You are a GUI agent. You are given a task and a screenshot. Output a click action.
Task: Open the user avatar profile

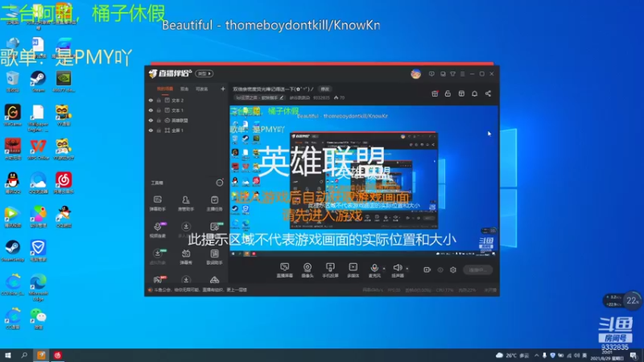pos(415,74)
